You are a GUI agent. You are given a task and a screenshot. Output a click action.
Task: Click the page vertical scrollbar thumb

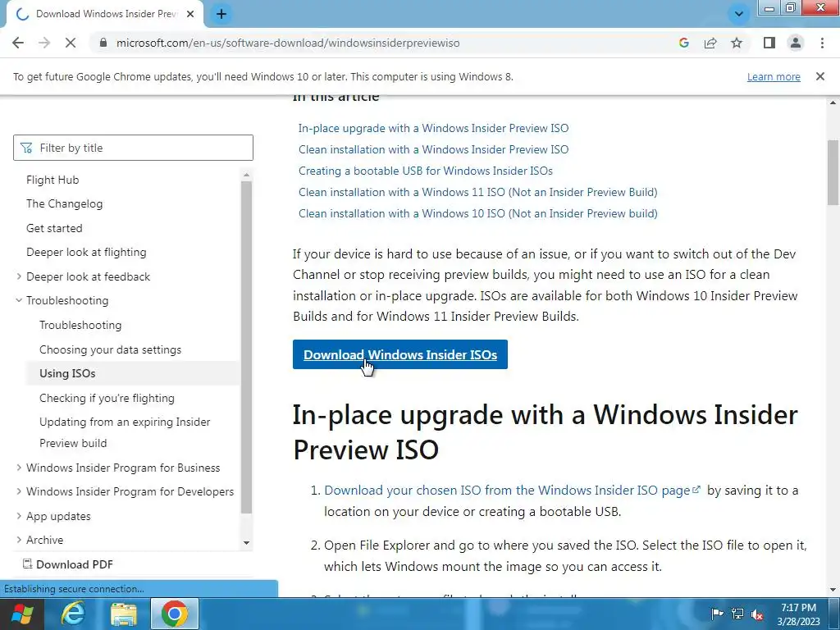(833, 172)
